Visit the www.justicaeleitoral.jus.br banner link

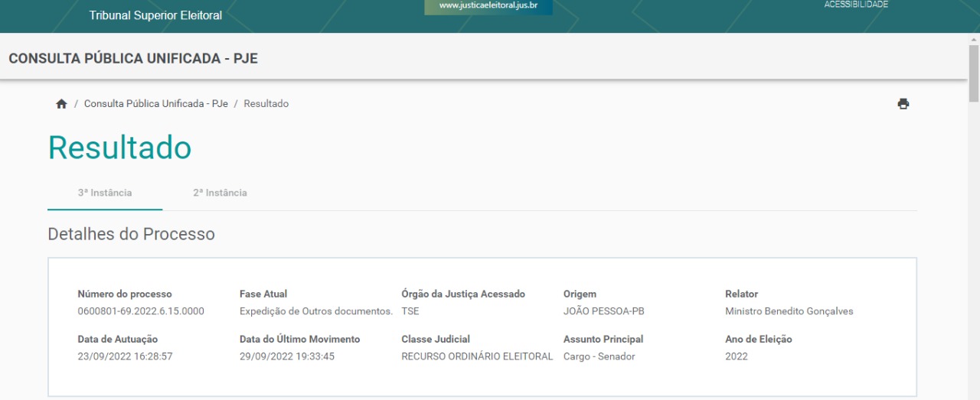488,6
